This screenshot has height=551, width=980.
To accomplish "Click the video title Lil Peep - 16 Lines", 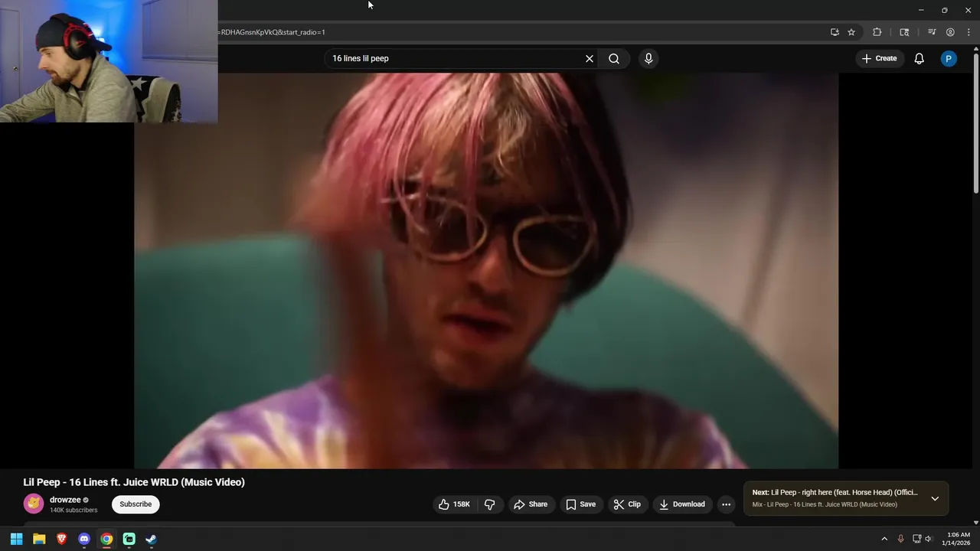I will (x=134, y=482).
